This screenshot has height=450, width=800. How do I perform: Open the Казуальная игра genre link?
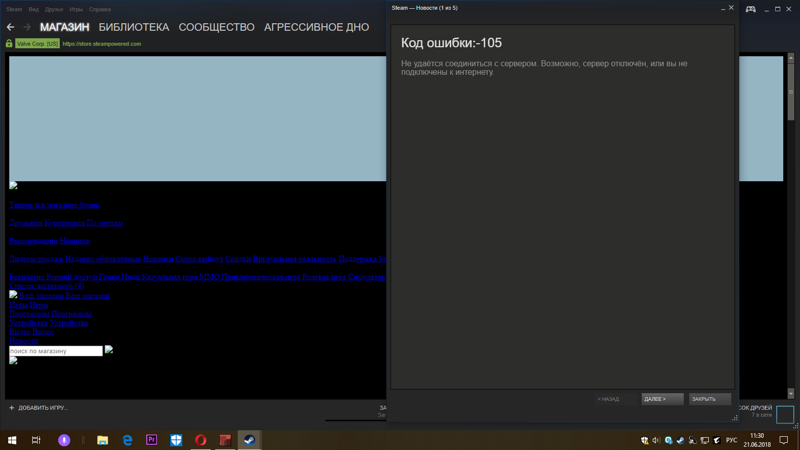coord(169,277)
